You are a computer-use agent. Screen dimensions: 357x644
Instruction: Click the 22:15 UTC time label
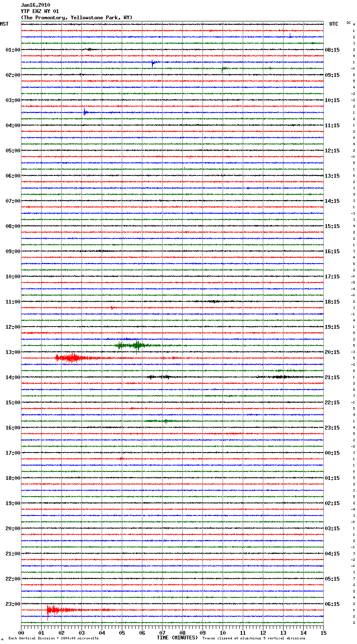332,403
